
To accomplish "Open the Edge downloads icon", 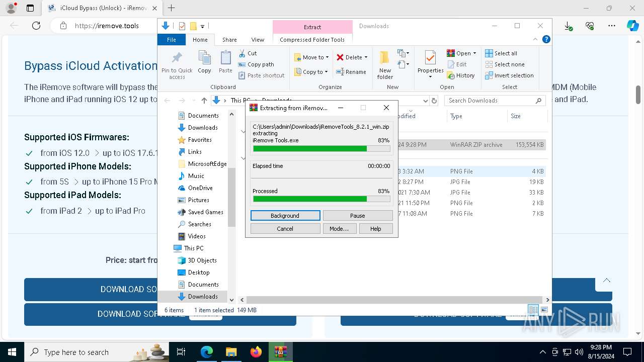I will (568, 26).
